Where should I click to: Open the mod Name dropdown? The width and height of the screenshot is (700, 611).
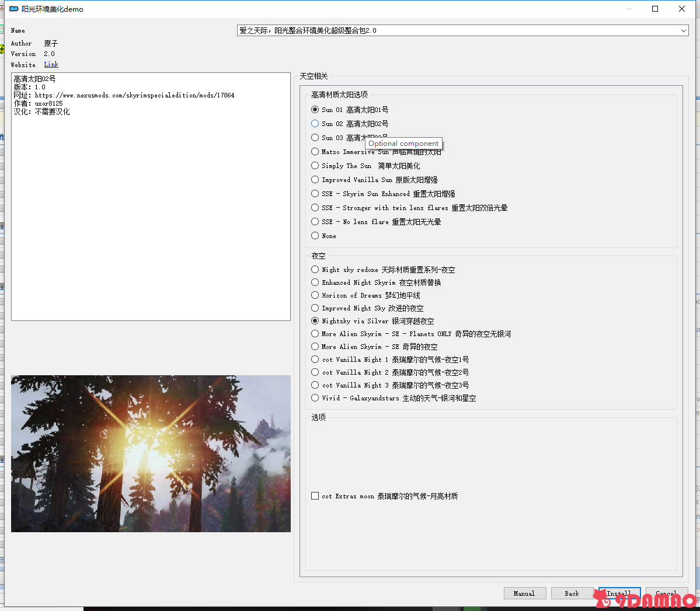pos(683,30)
